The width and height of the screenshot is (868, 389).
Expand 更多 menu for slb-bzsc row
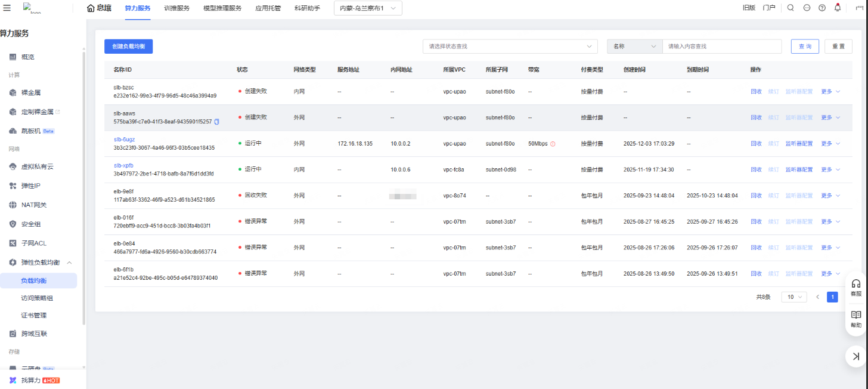830,91
